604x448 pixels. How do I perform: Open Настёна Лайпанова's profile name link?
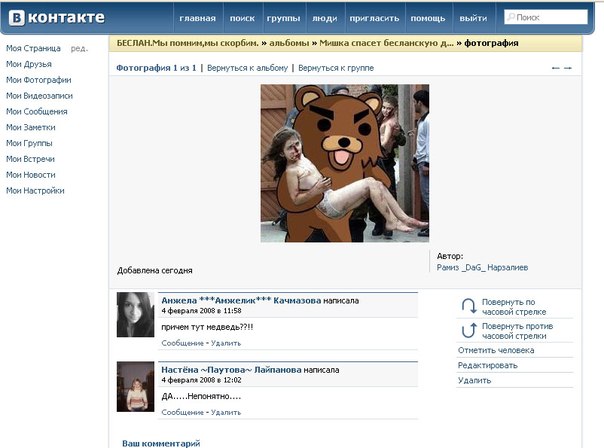click(x=231, y=370)
